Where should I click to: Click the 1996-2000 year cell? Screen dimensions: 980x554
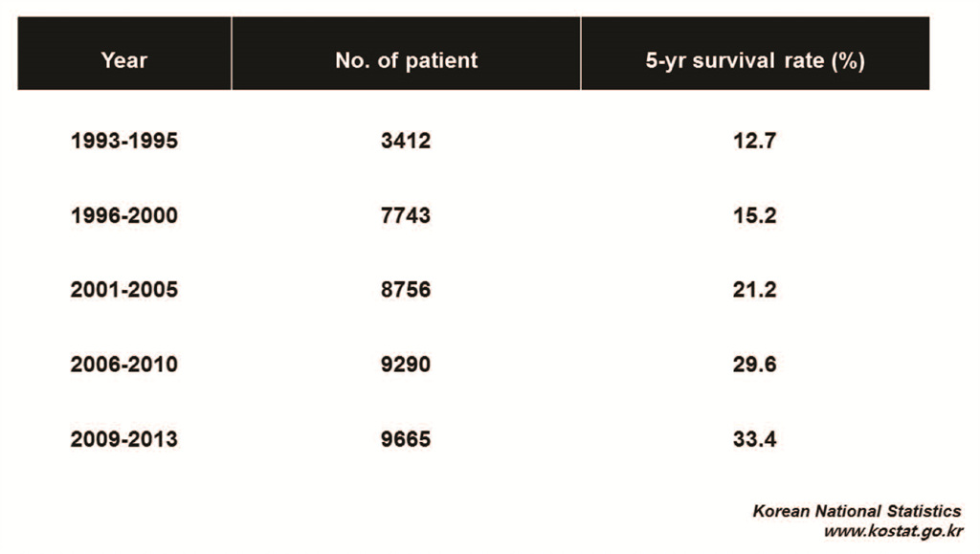tap(124, 216)
